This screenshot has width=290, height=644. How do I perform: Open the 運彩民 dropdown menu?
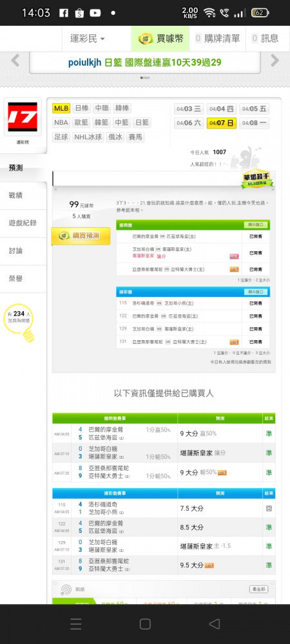88,39
